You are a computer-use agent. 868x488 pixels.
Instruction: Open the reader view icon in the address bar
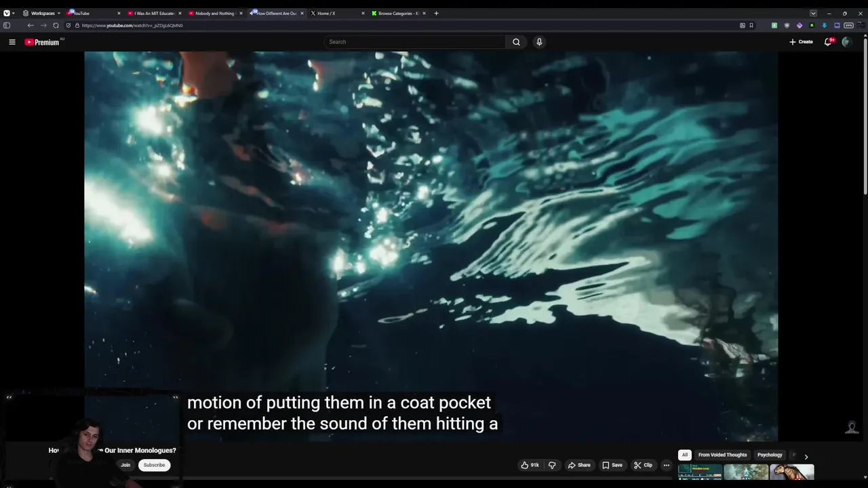[x=743, y=25]
